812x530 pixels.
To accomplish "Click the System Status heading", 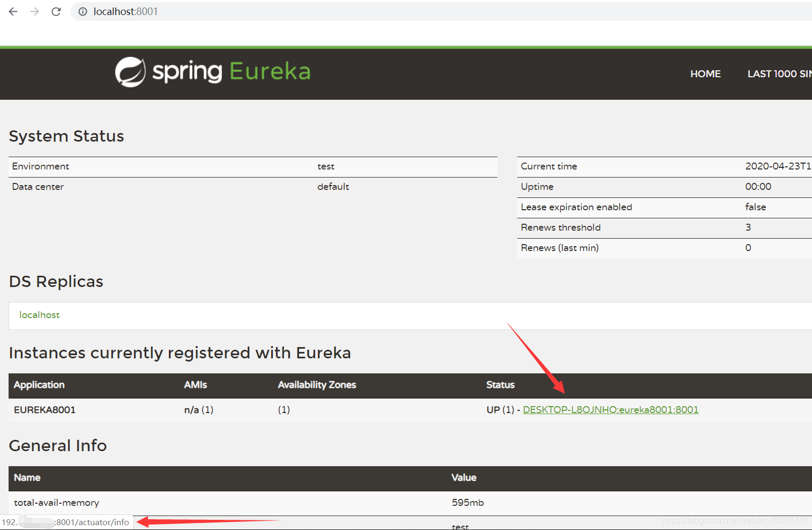I will (66, 136).
